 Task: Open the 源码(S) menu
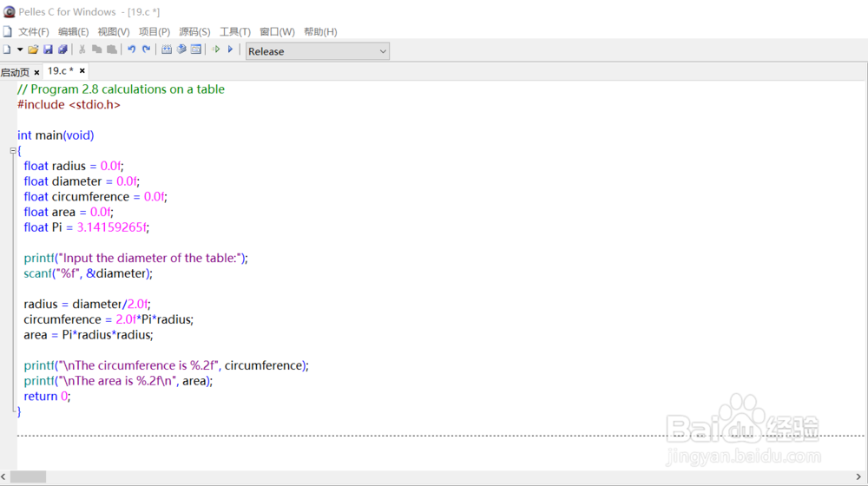coord(194,31)
